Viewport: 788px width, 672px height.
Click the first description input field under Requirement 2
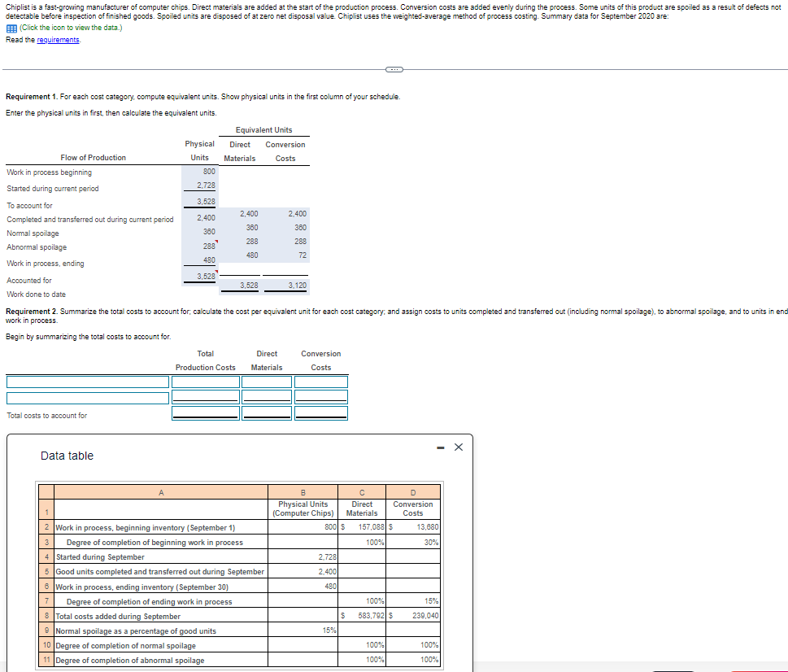click(x=85, y=382)
